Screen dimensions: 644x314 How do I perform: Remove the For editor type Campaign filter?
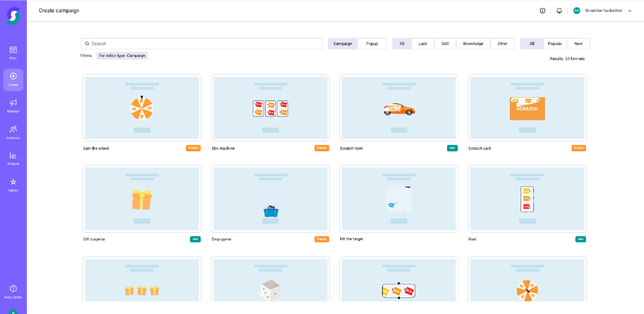tap(122, 55)
